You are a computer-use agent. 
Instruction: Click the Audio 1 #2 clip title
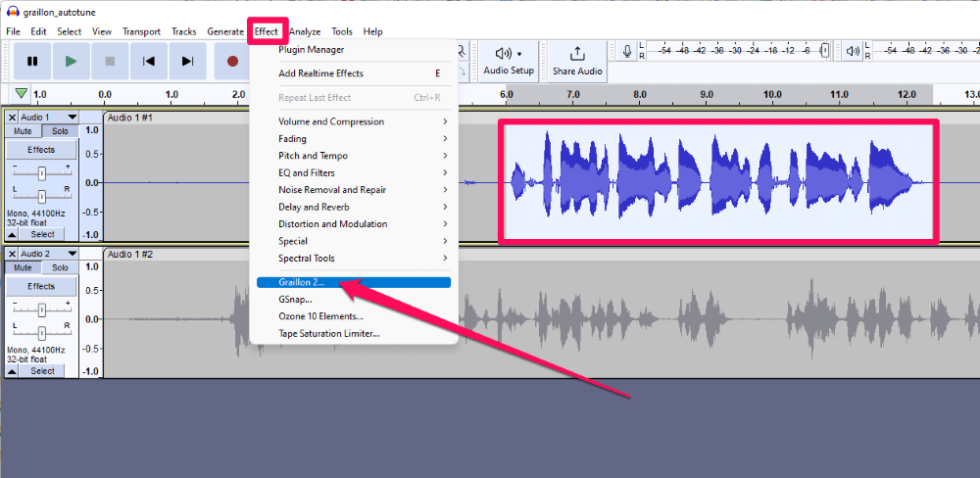point(130,255)
